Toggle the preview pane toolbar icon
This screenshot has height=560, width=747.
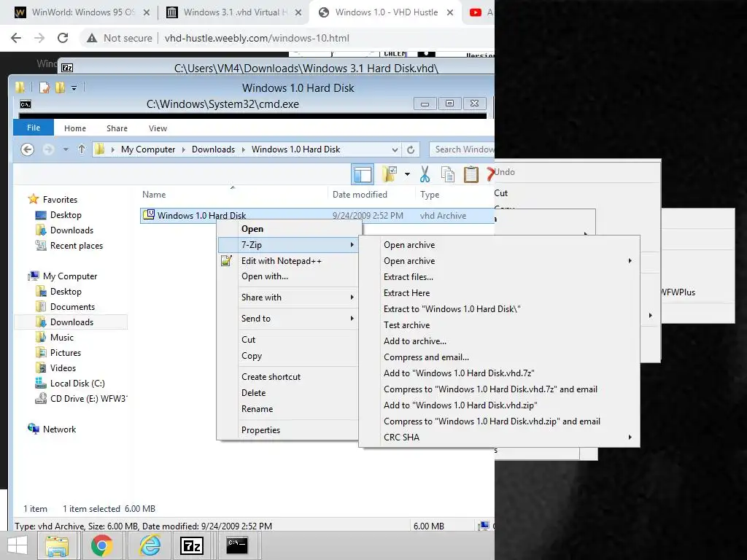point(363,174)
